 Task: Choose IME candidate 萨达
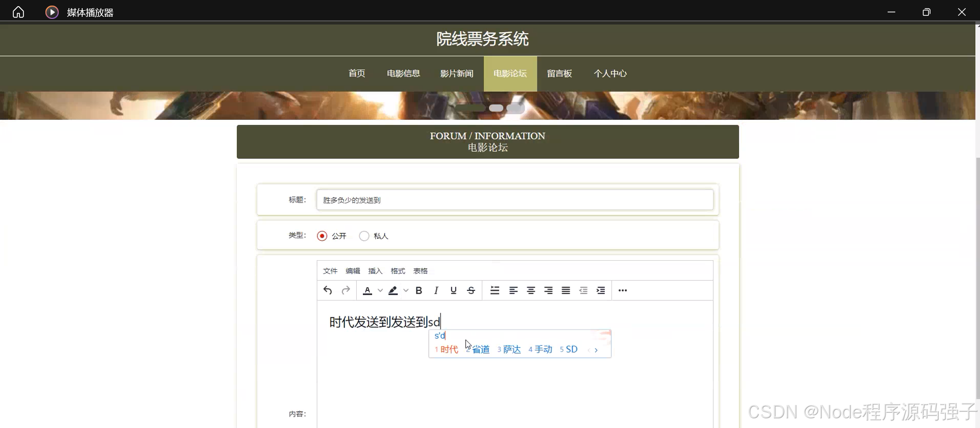(x=509, y=349)
